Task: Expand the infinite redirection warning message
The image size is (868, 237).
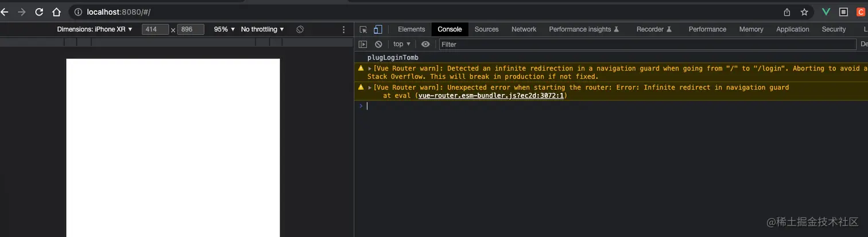Action: (370, 69)
